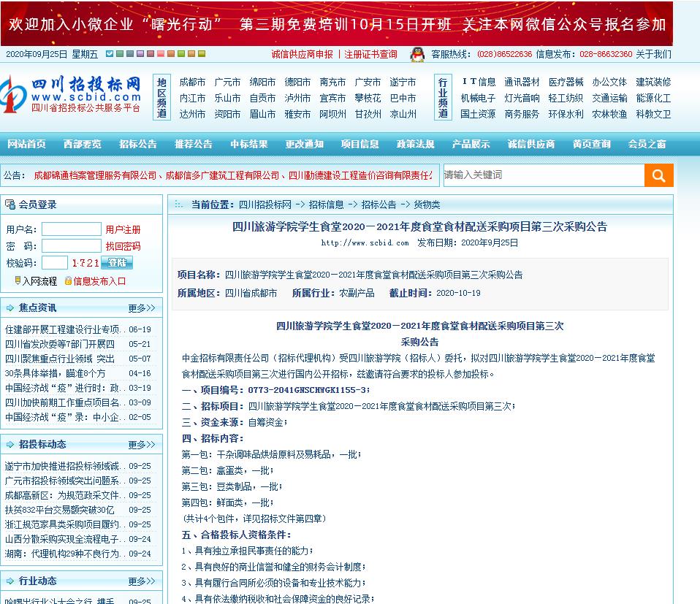Click the 四川招投标网 site logo
The image size is (700, 604).
coord(72,94)
